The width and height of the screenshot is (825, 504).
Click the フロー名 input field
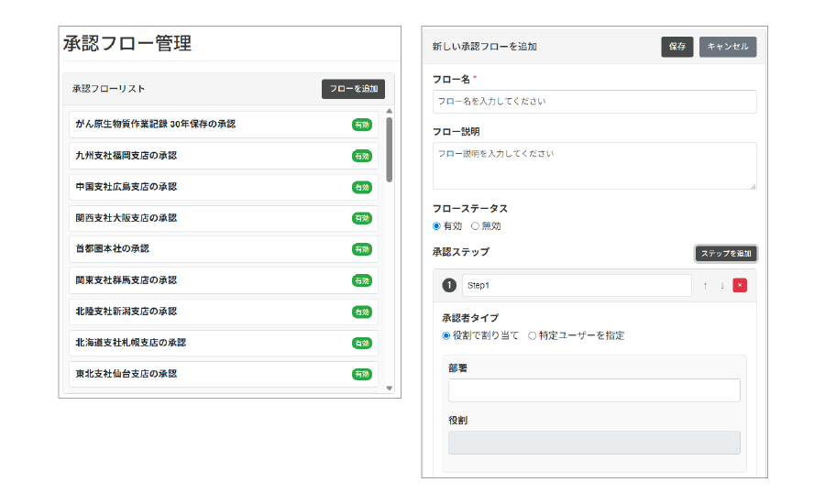coord(594,102)
